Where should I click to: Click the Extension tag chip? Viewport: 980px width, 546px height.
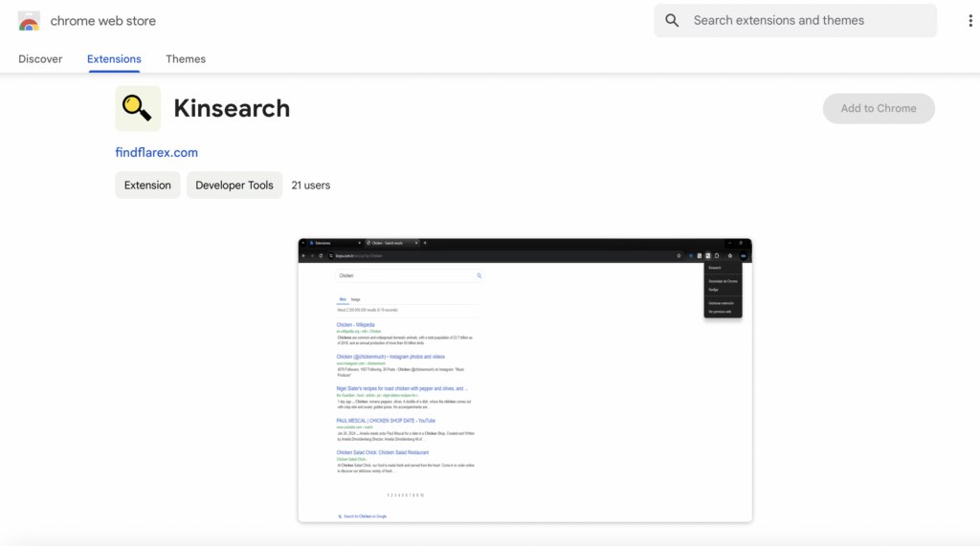tap(147, 185)
